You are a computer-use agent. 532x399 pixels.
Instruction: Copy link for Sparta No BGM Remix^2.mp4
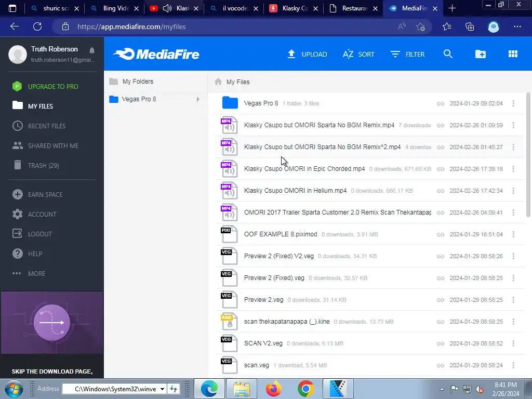(x=441, y=147)
